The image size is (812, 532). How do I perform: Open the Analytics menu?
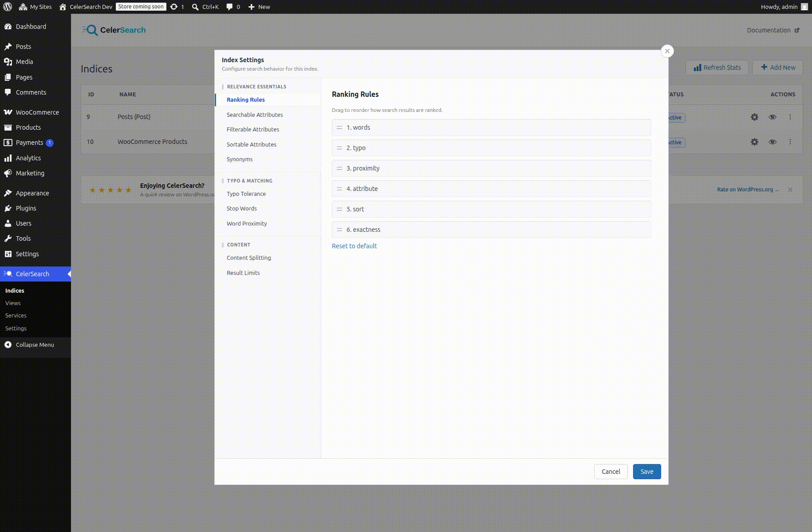coord(35,158)
